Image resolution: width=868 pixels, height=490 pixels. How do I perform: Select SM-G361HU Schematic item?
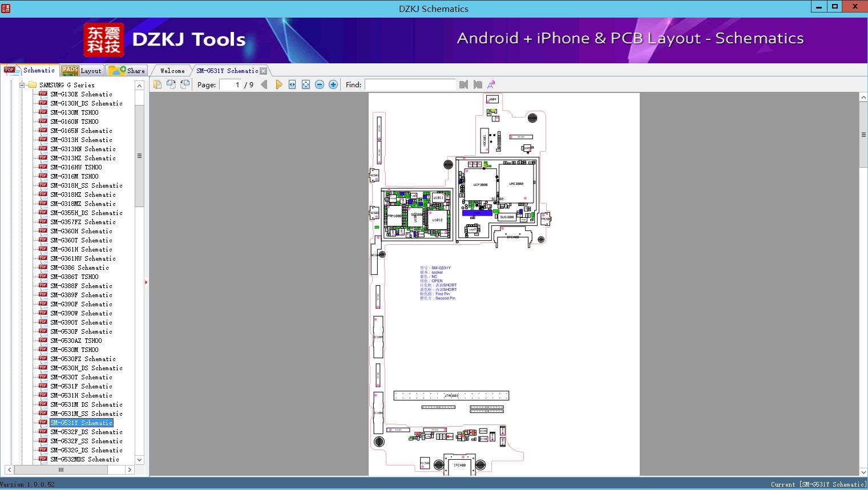tap(83, 258)
